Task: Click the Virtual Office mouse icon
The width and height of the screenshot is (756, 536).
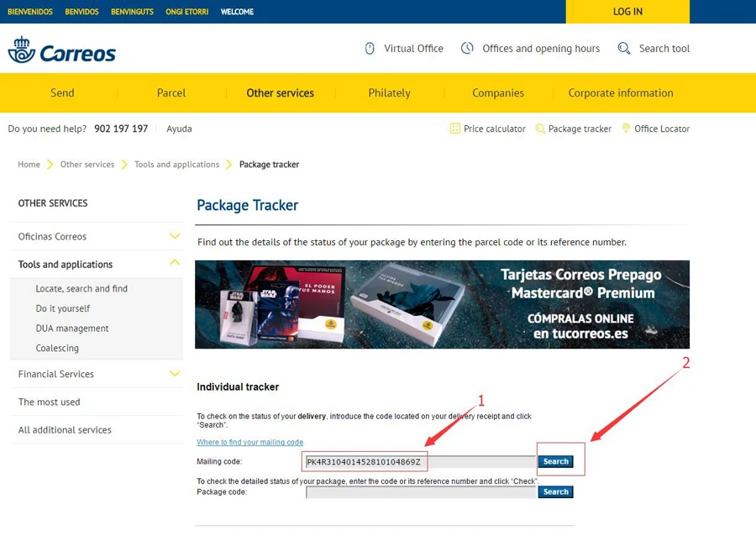Action: 370,49
